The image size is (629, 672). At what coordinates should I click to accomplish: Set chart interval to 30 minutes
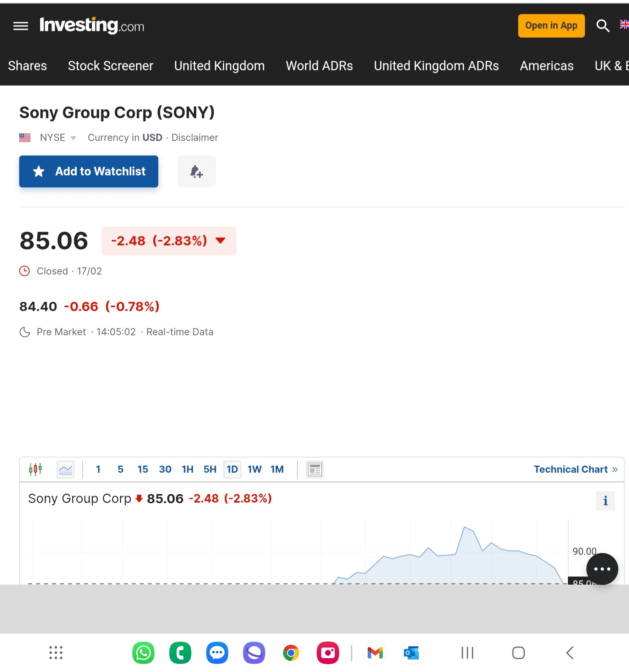(165, 469)
